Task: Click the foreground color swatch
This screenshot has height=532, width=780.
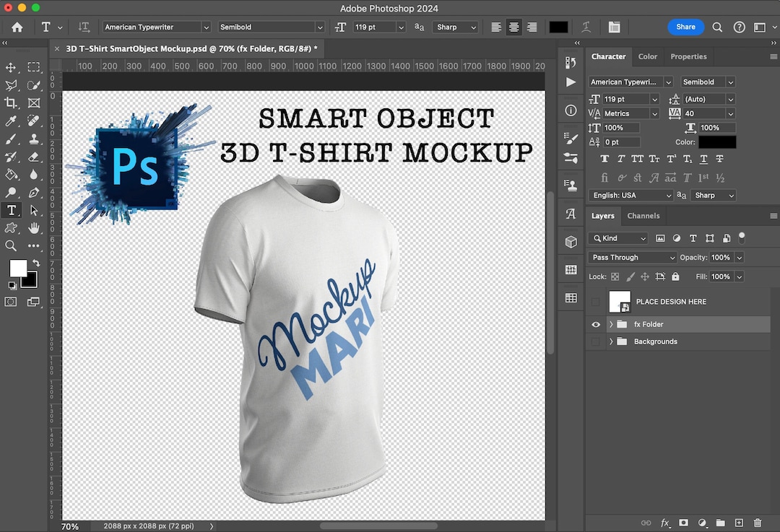Action: (x=19, y=268)
